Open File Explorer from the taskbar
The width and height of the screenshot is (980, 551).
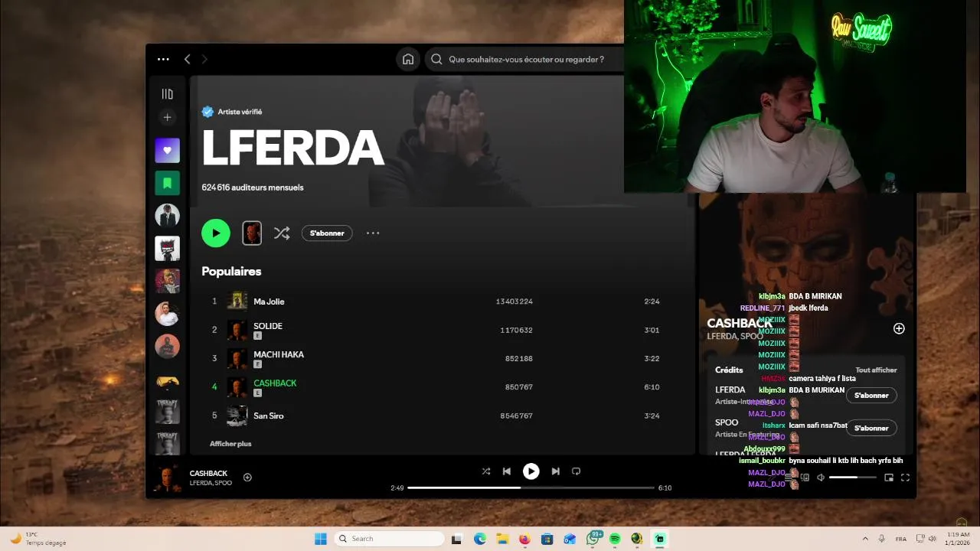(502, 539)
